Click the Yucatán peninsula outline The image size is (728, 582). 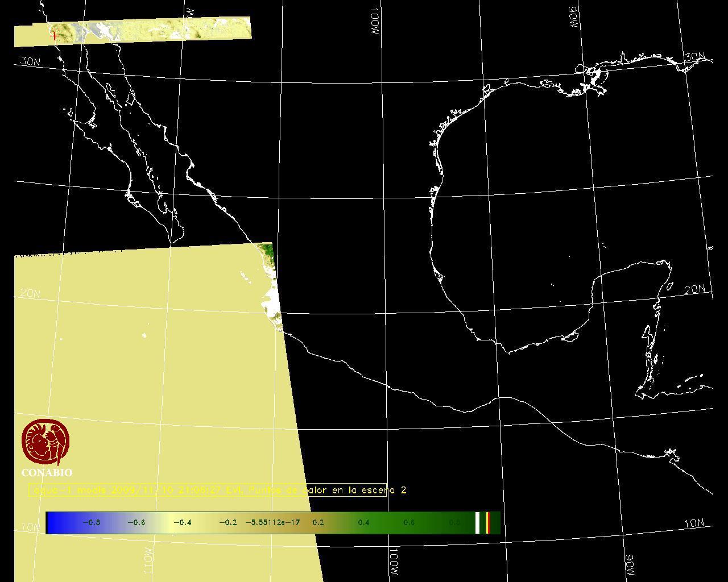(x=626, y=296)
